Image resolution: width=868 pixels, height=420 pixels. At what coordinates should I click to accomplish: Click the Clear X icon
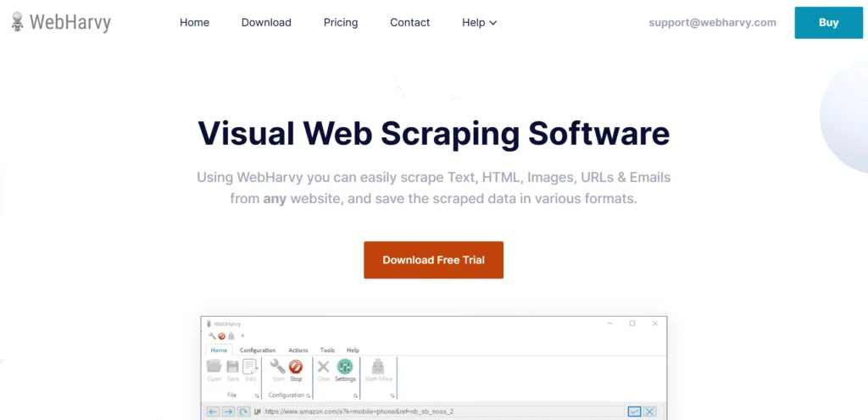tap(323, 367)
